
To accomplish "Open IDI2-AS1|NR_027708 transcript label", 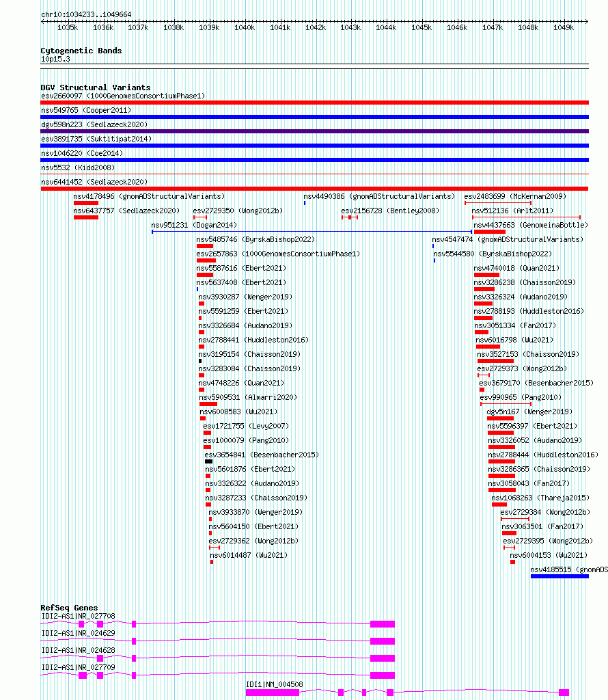I will (78, 616).
